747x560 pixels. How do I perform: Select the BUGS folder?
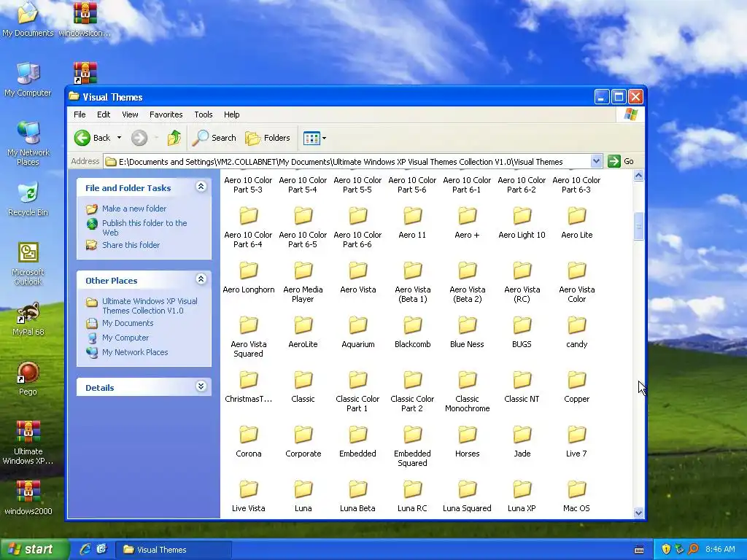pos(522,332)
